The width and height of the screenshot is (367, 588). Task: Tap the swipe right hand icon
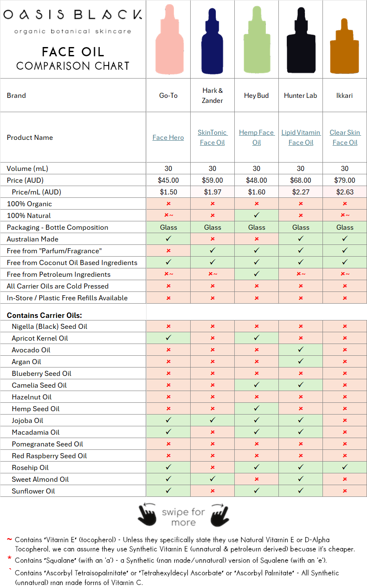point(220,514)
